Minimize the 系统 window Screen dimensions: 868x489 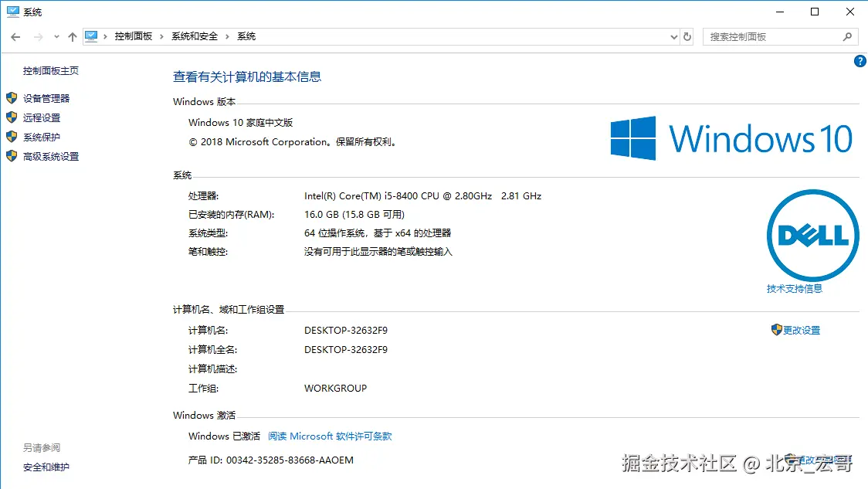coord(780,12)
